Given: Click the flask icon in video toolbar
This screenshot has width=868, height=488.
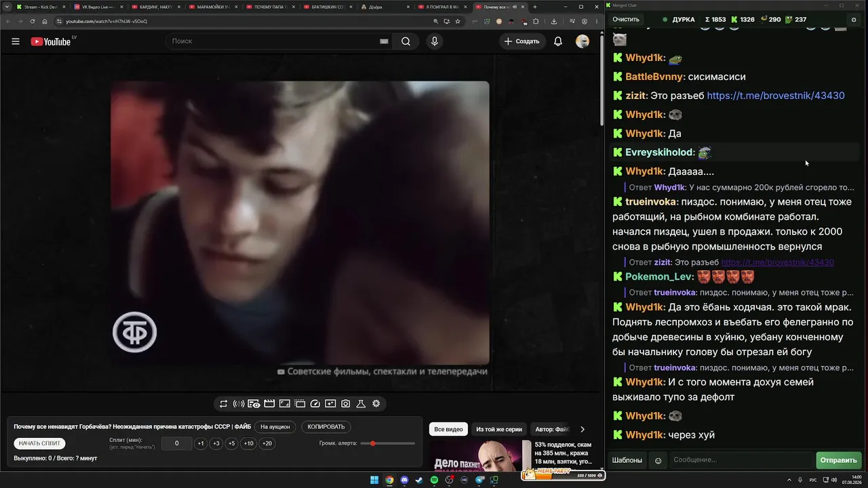Looking at the screenshot, I should [x=361, y=404].
